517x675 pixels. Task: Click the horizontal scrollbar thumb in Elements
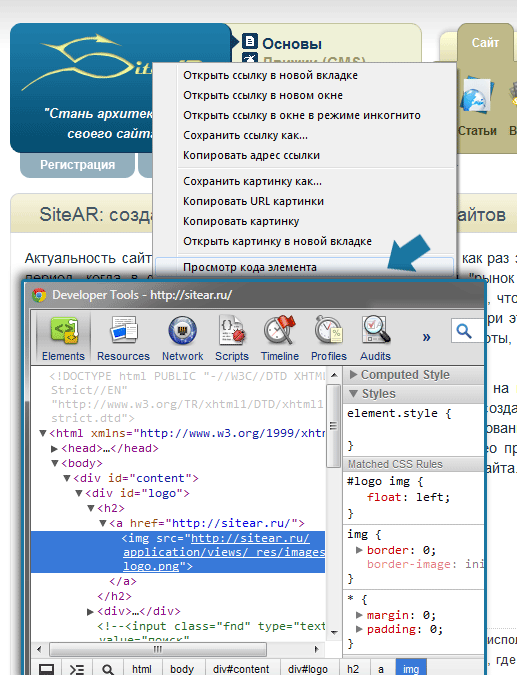(x=158, y=649)
